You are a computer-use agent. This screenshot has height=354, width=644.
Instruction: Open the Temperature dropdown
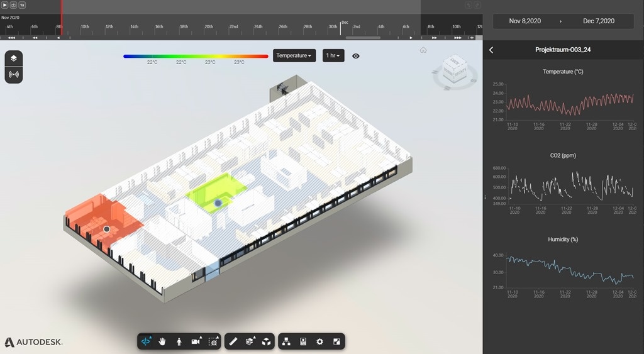pos(294,56)
